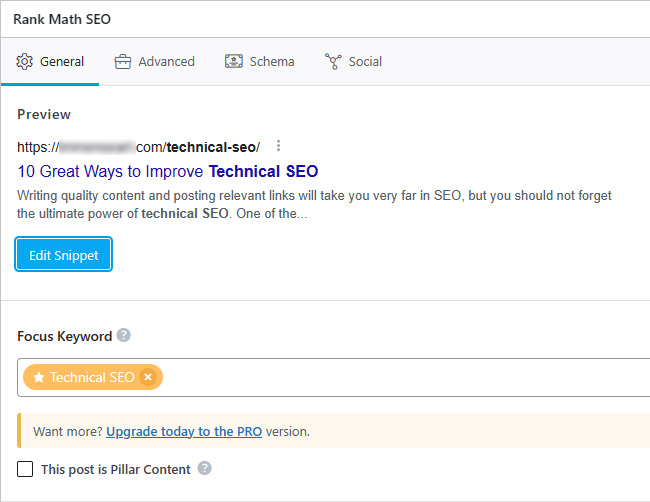
Task: Click the Schema card icon
Action: tap(234, 61)
